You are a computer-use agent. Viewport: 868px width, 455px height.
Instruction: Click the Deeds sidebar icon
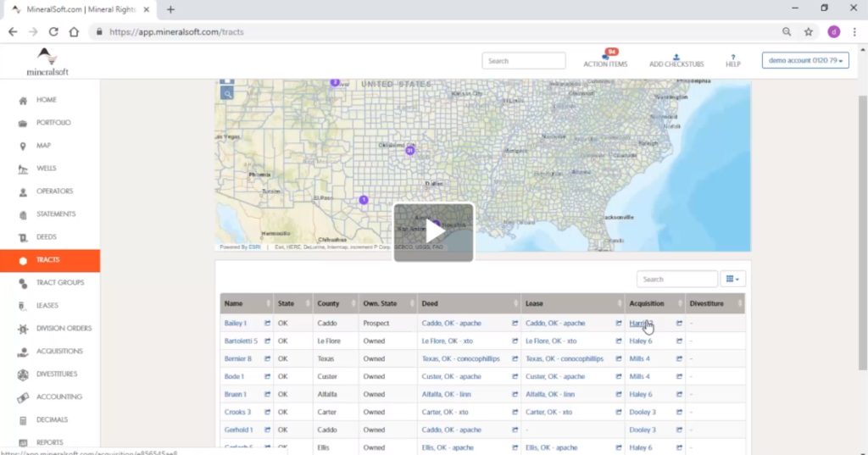(x=23, y=237)
